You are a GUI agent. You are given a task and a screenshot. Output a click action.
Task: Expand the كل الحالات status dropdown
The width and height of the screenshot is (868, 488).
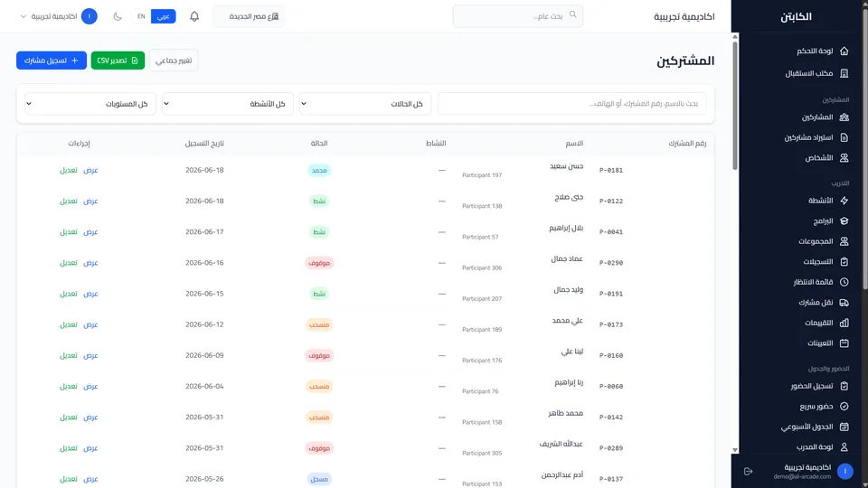tap(365, 103)
